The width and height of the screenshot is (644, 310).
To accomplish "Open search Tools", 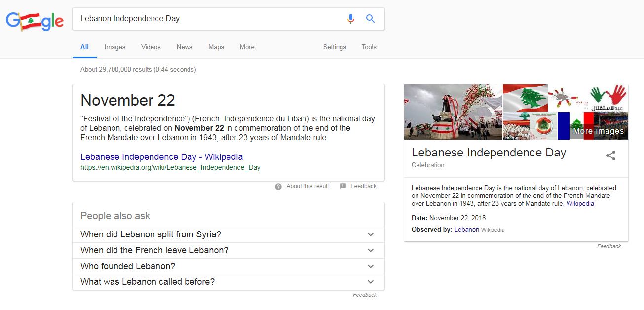I will pos(369,47).
